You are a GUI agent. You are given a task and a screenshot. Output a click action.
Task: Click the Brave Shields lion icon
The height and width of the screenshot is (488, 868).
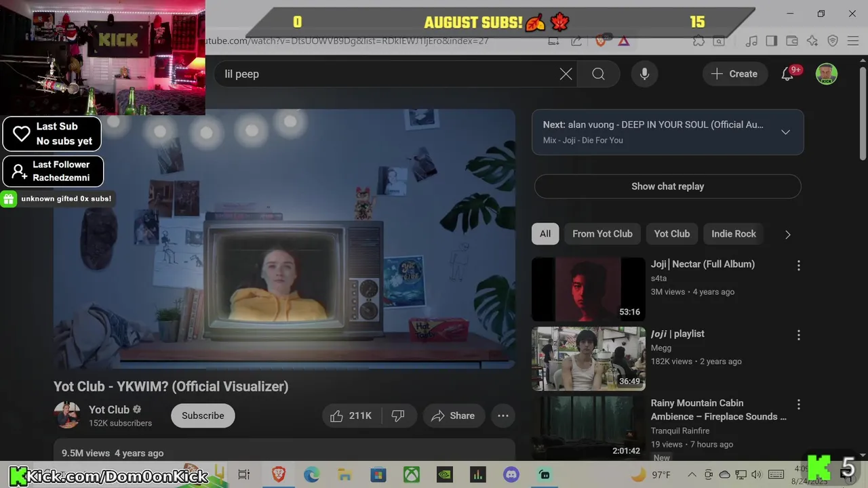tap(600, 41)
